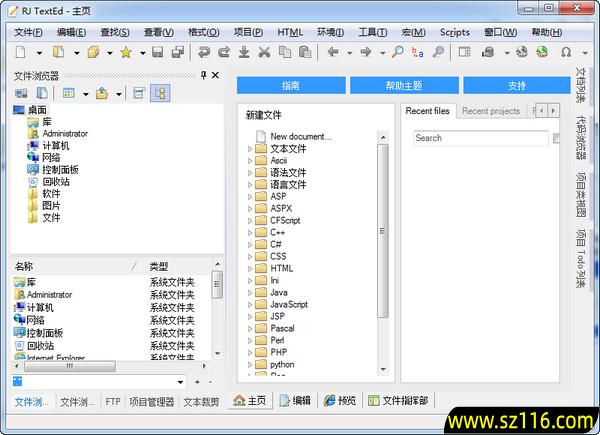
Task: Click the tab scroll right arrow
Action: [553, 111]
